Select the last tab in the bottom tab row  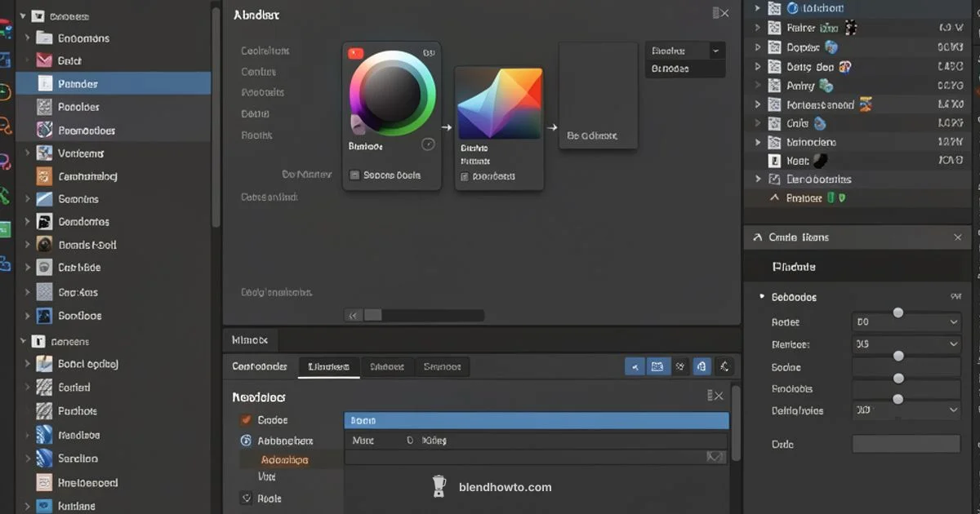coord(443,366)
